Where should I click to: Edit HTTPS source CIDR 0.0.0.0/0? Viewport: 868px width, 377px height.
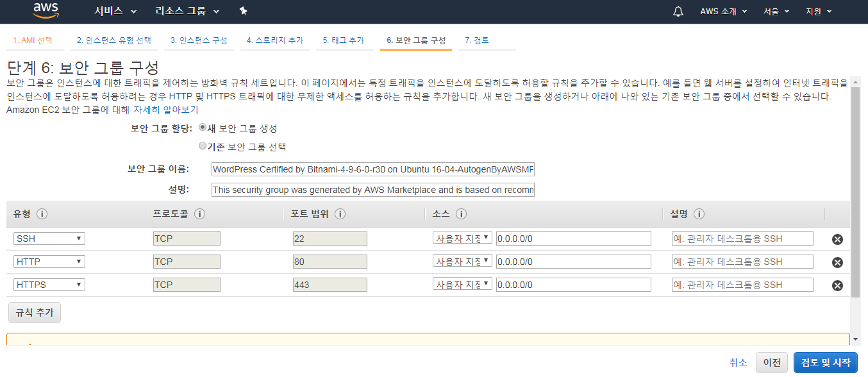pos(574,285)
